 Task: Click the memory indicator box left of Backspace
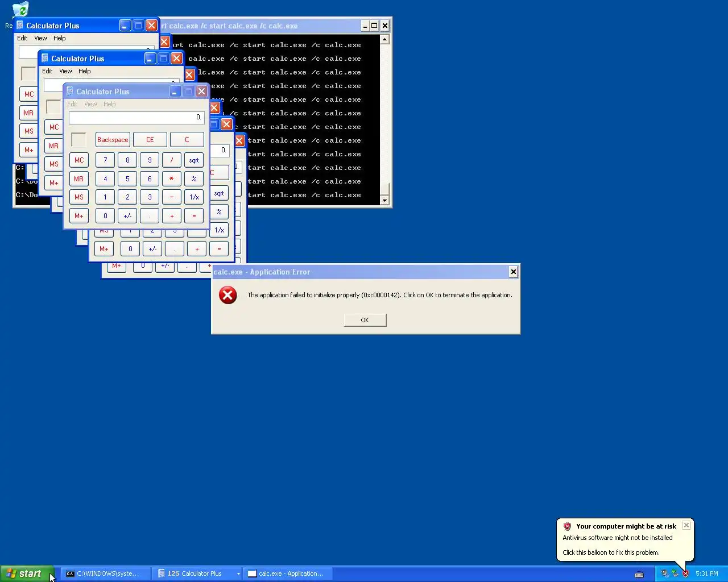click(x=79, y=140)
